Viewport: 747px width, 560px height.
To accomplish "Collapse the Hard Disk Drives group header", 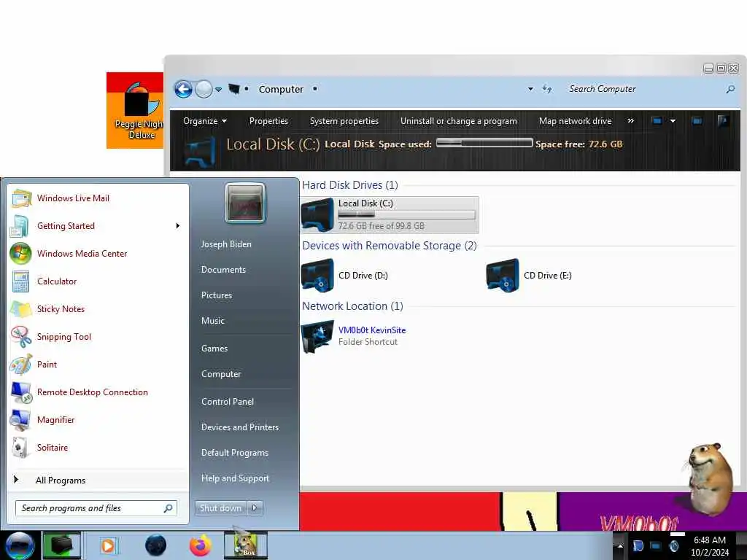I will click(350, 184).
